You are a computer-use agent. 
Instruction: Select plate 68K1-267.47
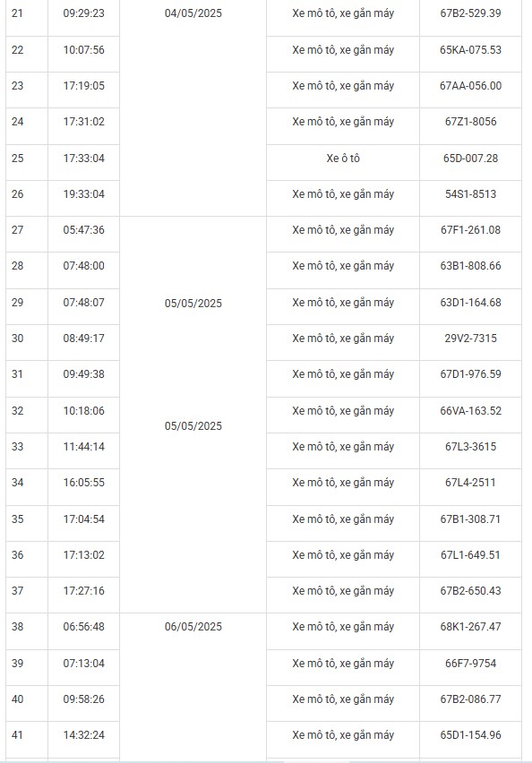pyautogui.click(x=470, y=627)
